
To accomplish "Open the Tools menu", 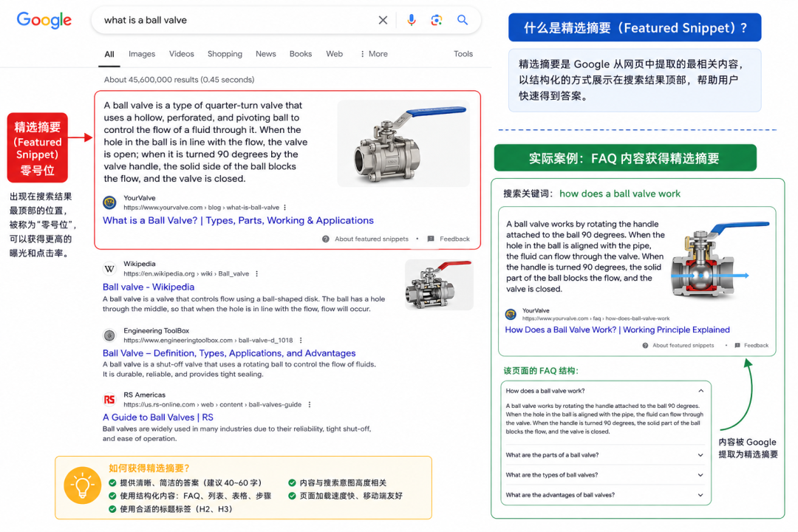I will click(x=463, y=54).
